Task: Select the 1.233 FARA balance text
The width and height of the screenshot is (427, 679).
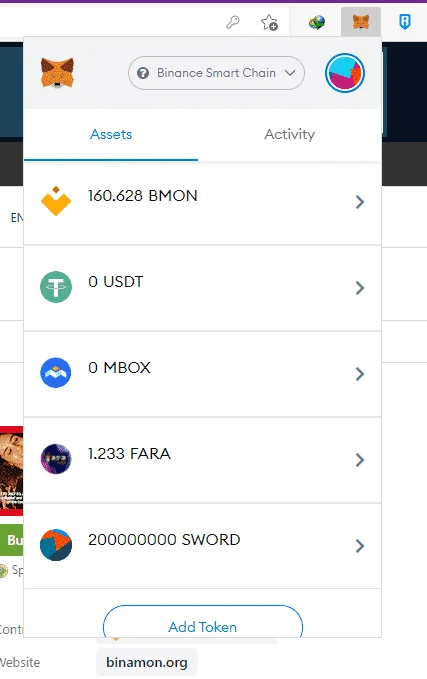Action: [129, 453]
